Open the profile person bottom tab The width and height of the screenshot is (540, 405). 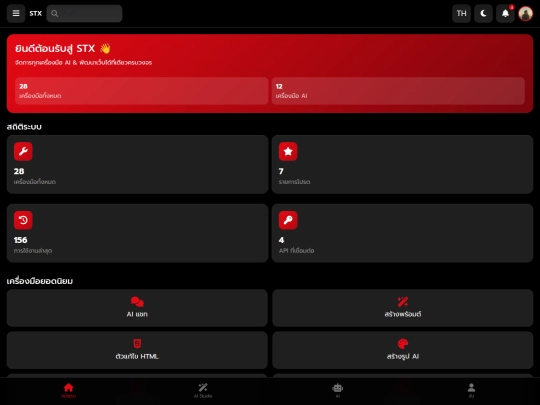pos(471,391)
